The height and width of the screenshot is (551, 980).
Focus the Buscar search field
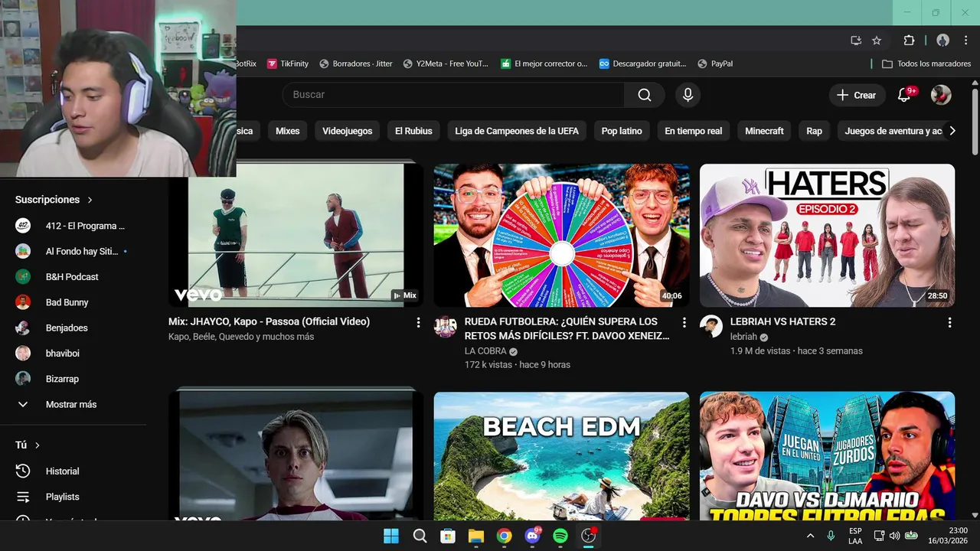(x=453, y=95)
